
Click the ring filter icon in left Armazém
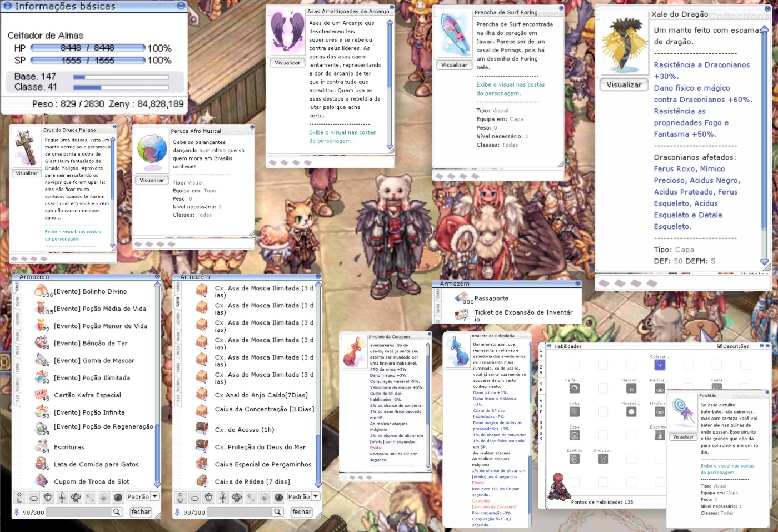(x=34, y=497)
